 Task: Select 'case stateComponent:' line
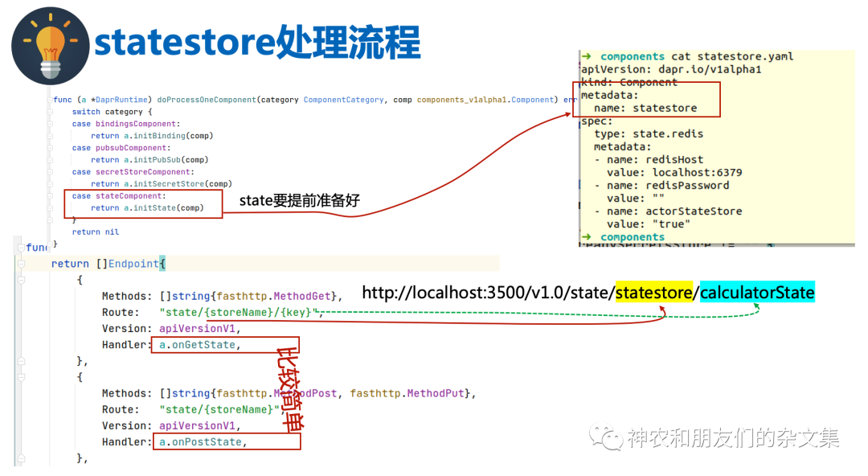118,196
